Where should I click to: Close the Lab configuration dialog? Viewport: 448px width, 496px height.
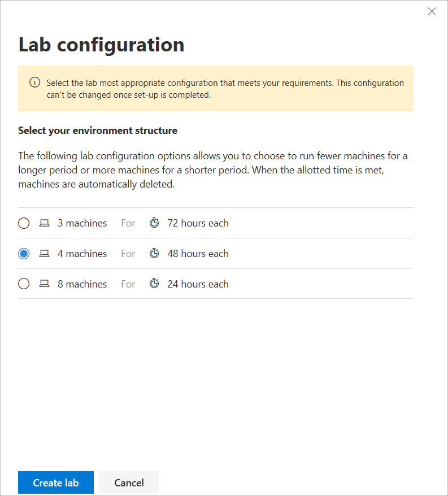432,11
